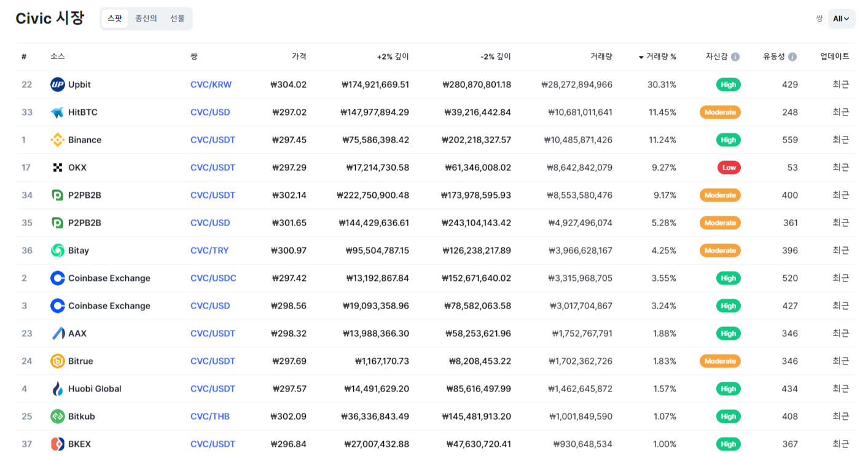868x456 pixels.
Task: Open the Upbit exchange name link
Action: coord(79,85)
